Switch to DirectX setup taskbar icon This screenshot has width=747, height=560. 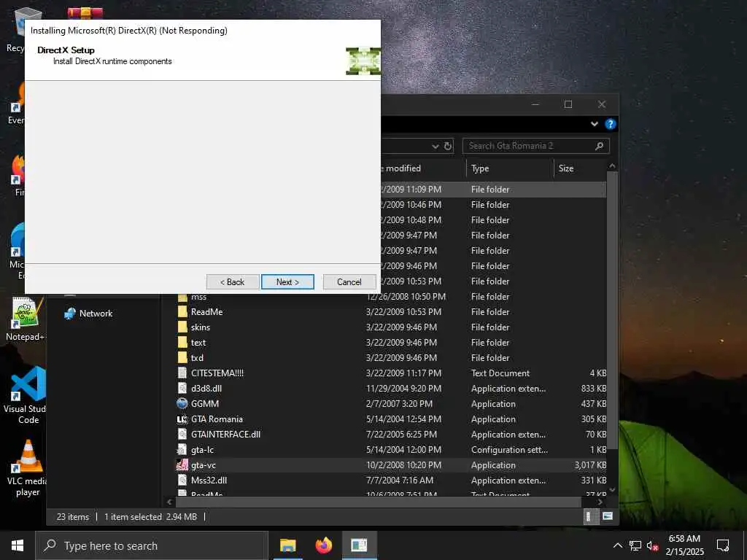[x=359, y=545]
